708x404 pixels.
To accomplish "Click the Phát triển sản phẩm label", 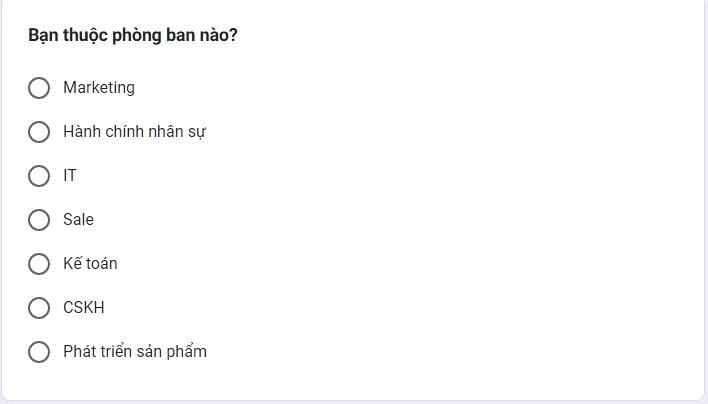I will pos(135,352).
